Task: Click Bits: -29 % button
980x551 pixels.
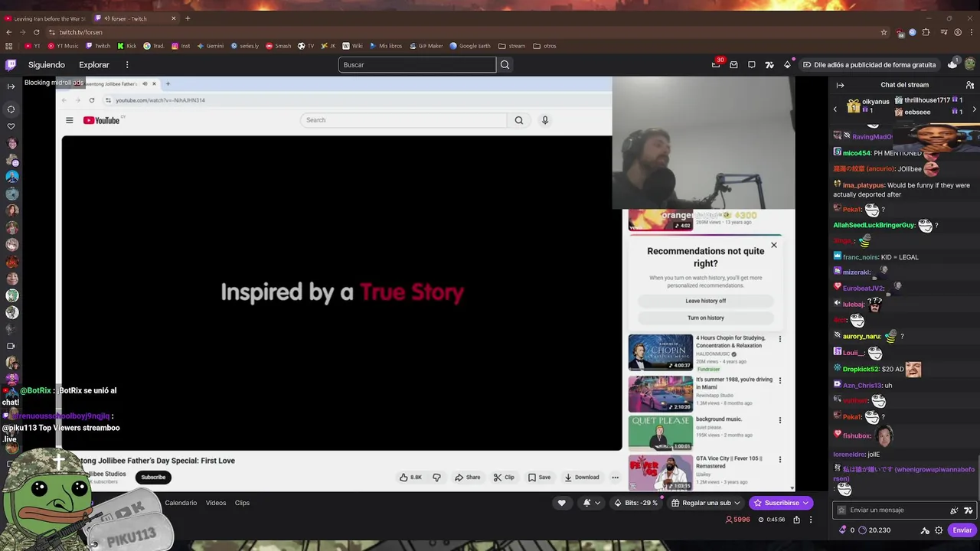Action: [636, 503]
